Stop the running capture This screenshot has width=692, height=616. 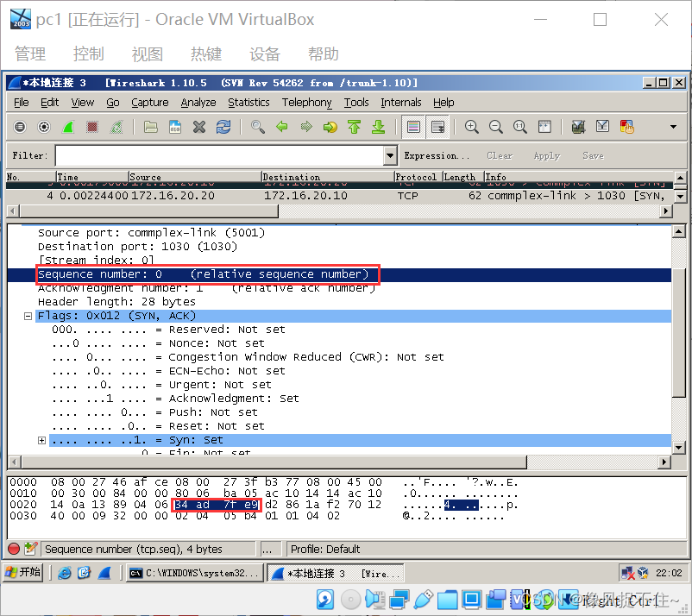click(x=92, y=127)
